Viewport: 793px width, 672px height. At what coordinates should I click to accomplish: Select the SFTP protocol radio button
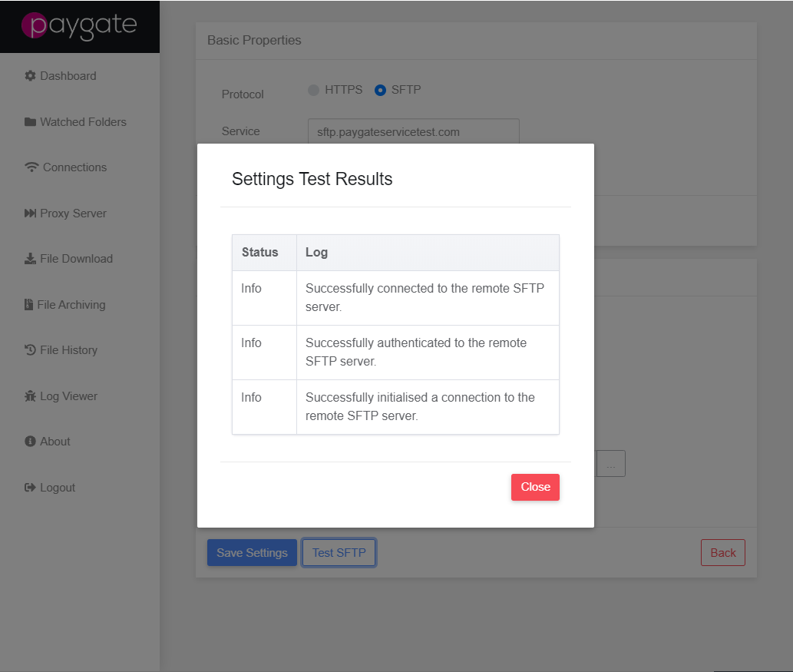pyautogui.click(x=380, y=90)
